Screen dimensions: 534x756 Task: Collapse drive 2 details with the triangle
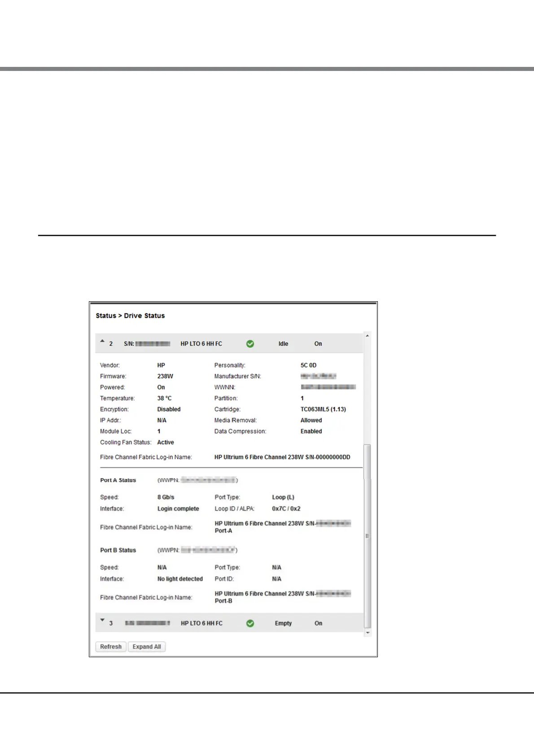102,341
